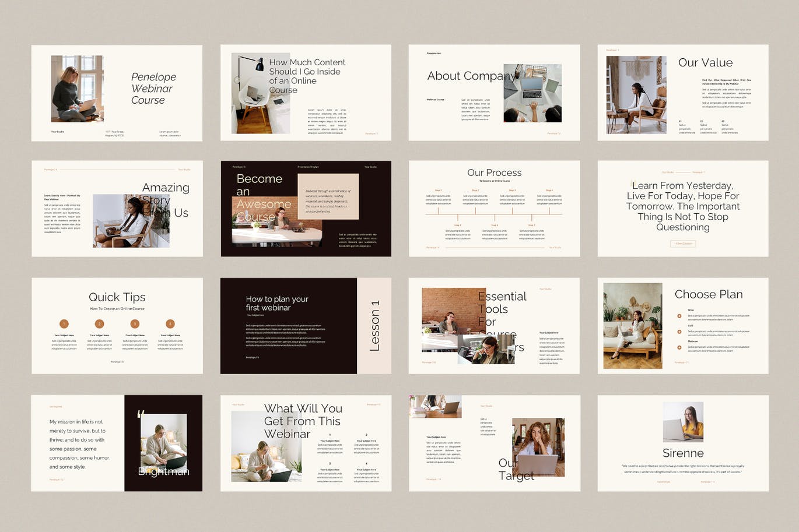Click the outlined author button under the quote
Screen dimensions: 799x532
click(683, 244)
